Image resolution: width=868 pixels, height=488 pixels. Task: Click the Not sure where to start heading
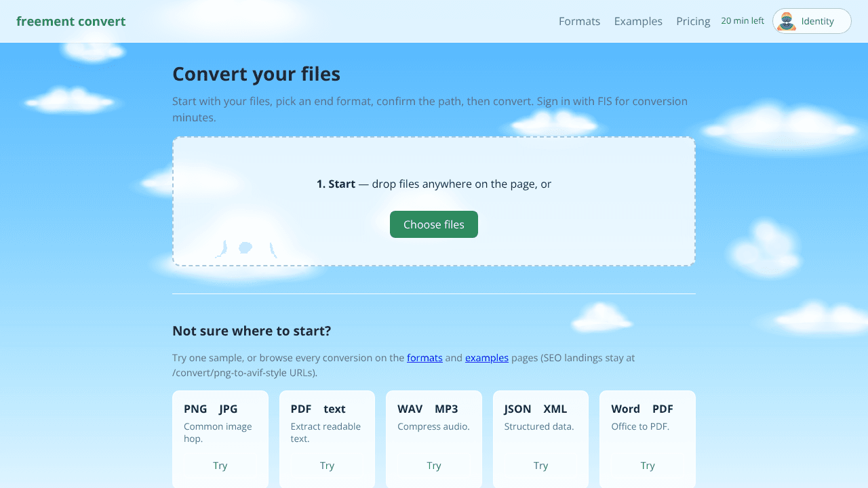[252, 331]
